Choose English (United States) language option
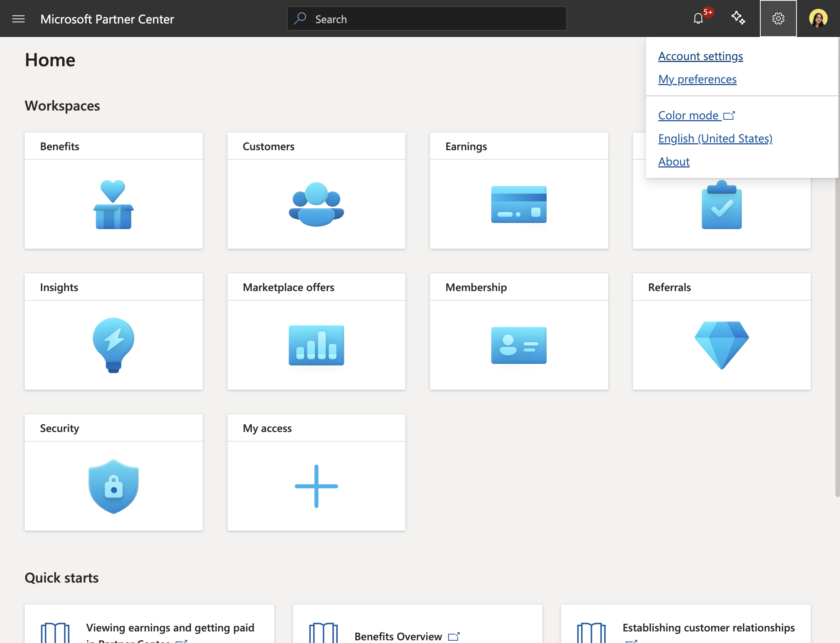This screenshot has width=840, height=643. tap(715, 139)
